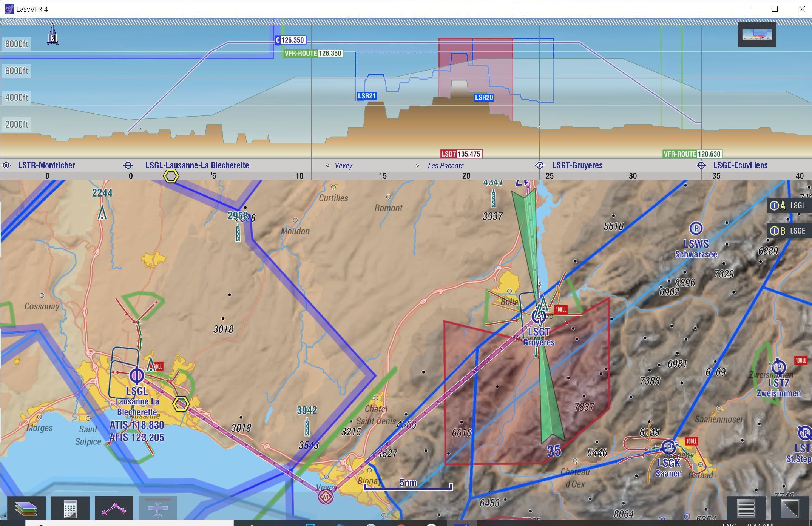Click the yellow hexagon position slider marker

(171, 176)
